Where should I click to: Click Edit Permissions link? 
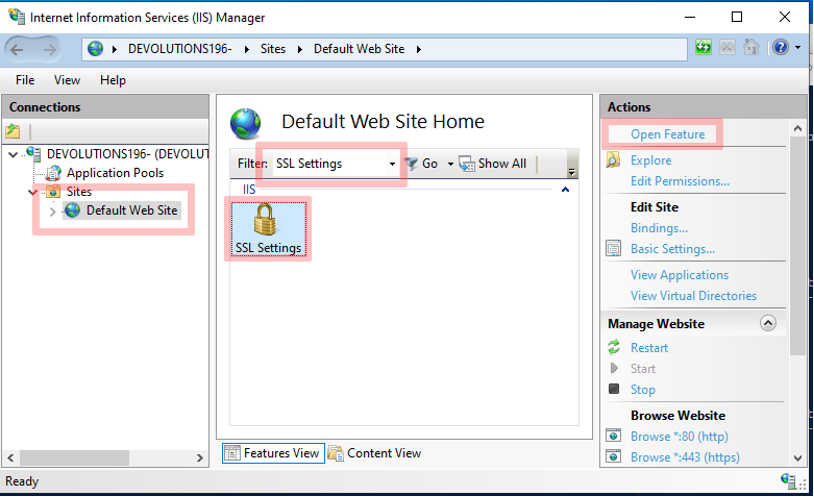(x=680, y=181)
